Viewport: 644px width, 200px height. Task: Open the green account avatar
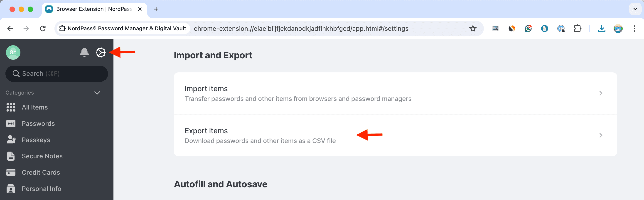coord(13,52)
